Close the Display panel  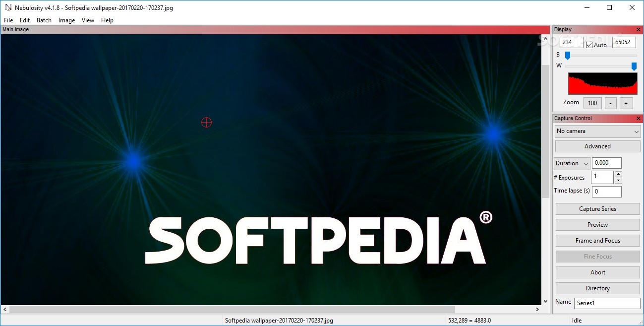(x=639, y=30)
